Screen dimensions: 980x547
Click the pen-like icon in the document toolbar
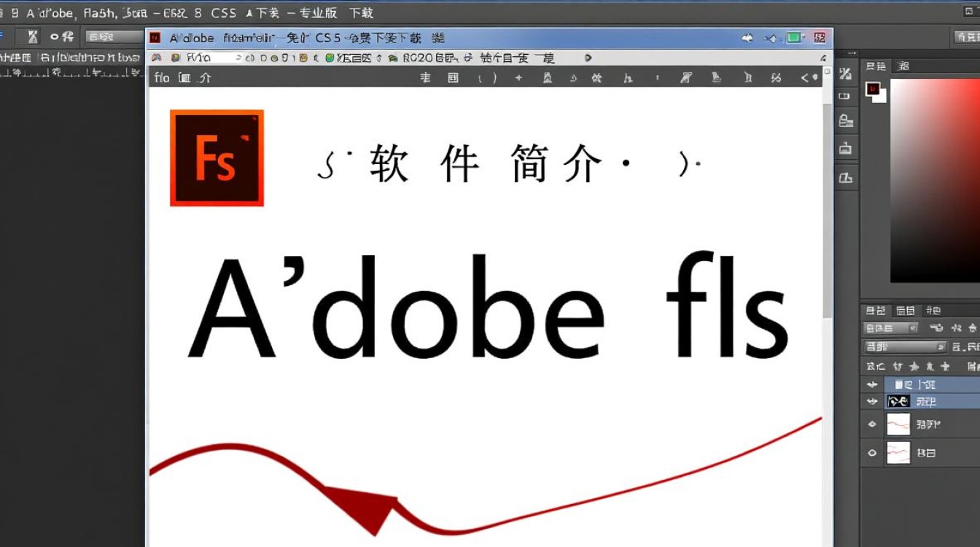[685, 77]
